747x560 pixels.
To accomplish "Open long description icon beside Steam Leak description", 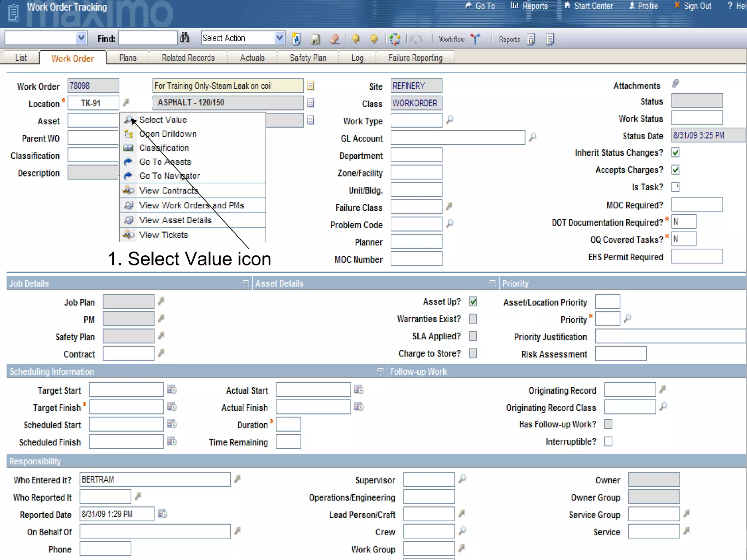I will click(x=310, y=86).
